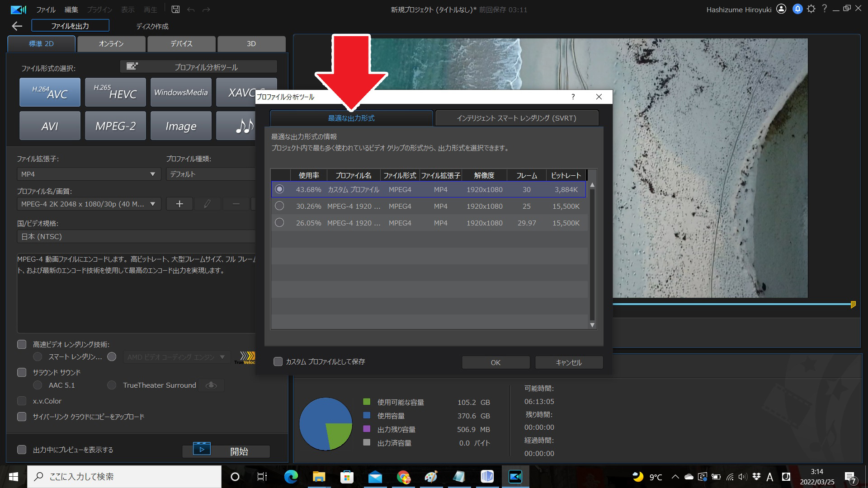Click キャンセル to dismiss dialog
The width and height of the screenshot is (868, 488).
[567, 362]
